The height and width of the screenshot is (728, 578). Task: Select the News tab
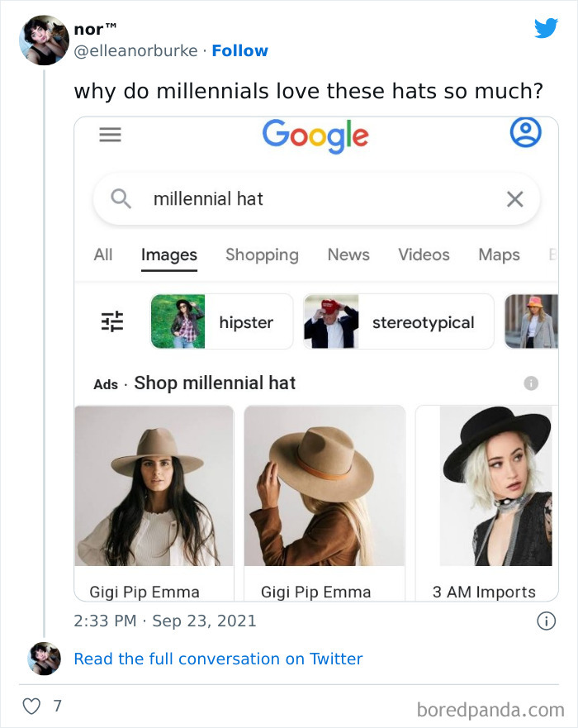(x=348, y=255)
